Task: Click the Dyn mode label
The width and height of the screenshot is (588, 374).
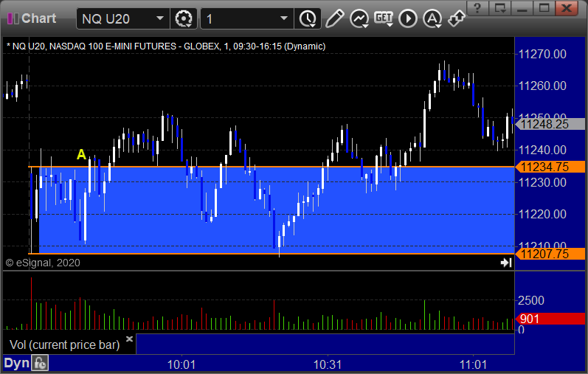Action: tap(16, 363)
